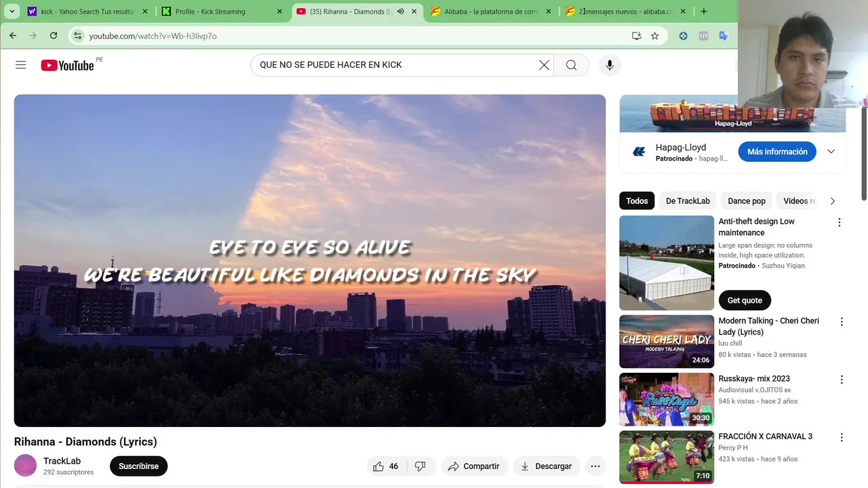
Task: Open TrackLab channel avatar
Action: 25,466
